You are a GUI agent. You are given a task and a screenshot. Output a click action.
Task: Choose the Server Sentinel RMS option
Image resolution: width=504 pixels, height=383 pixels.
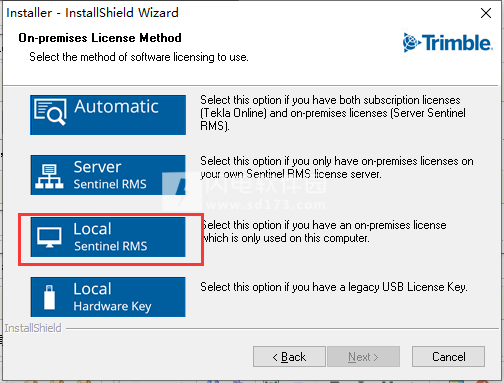point(108,175)
